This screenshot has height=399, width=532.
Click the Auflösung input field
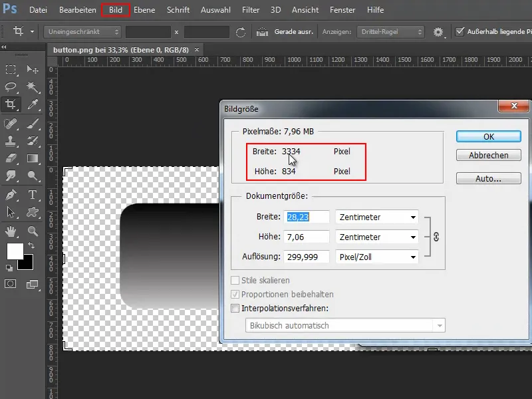point(307,257)
